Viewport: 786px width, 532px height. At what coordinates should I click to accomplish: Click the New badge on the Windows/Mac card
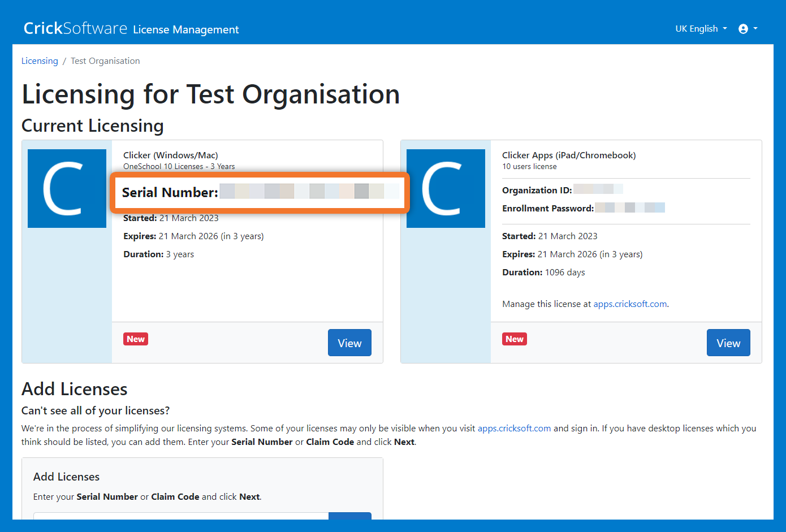pos(136,339)
